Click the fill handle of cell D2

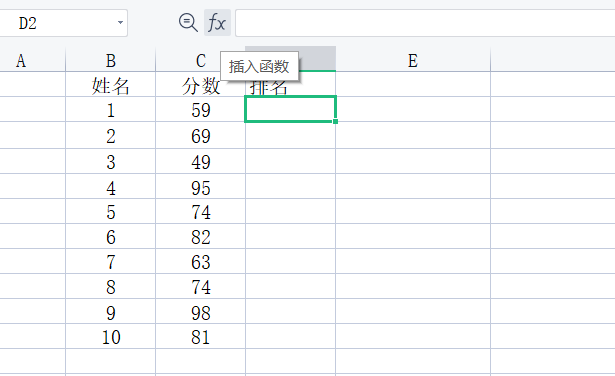[x=335, y=122]
